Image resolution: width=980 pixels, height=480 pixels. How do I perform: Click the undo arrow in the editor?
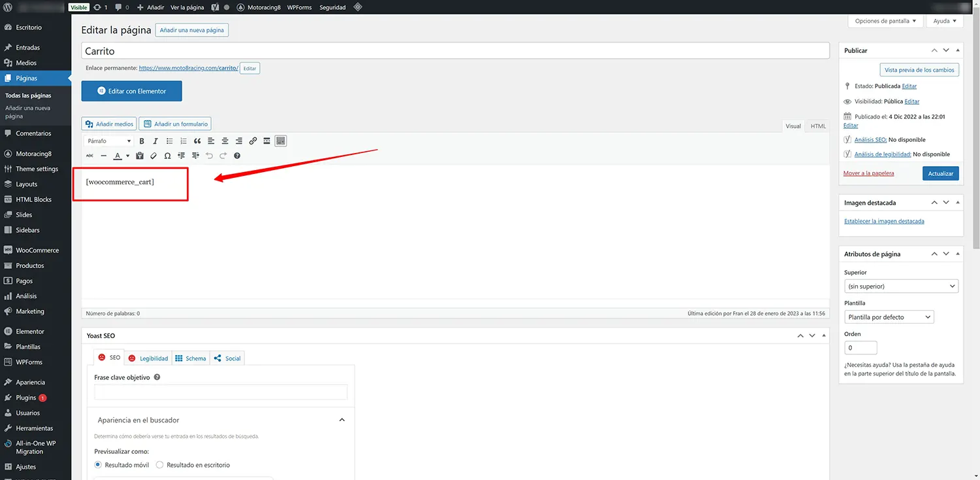[210, 156]
